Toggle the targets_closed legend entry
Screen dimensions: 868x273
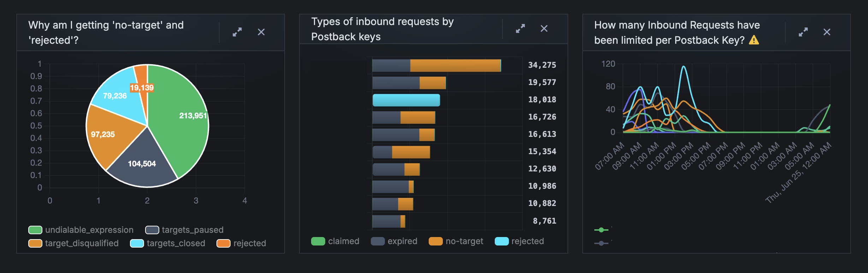[168, 243]
